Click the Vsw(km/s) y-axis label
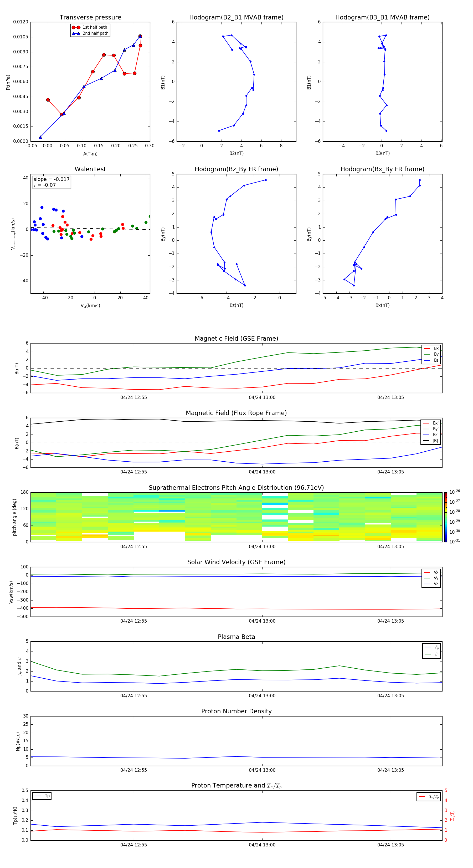The height and width of the screenshot is (868, 473). click(11, 592)
